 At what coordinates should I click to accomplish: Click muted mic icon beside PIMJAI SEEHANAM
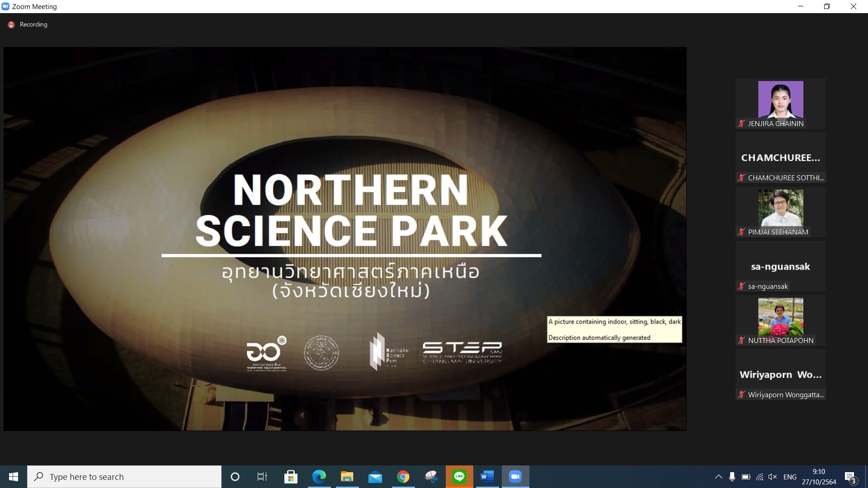741,232
